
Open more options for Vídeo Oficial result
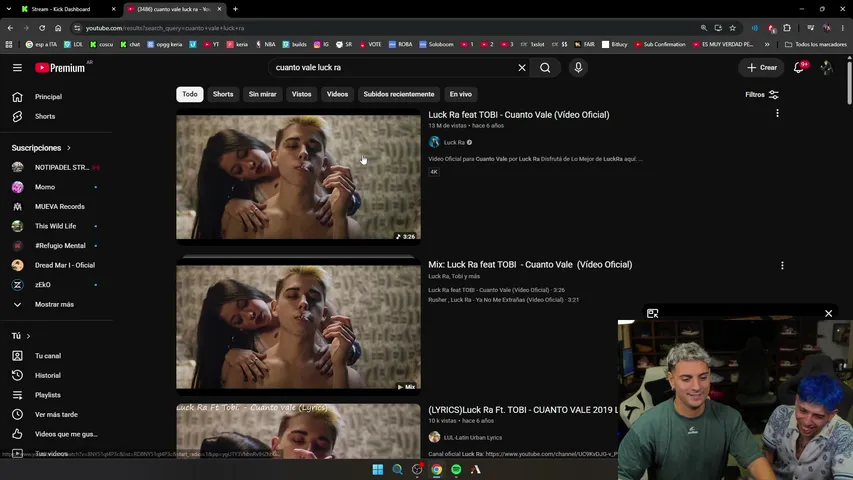point(777,113)
